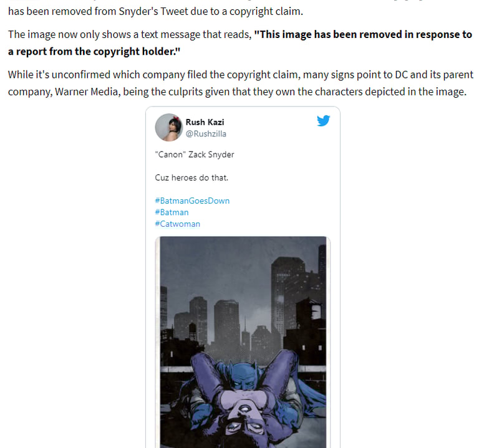
Task: Click the blue Twitter bird logo
Action: pyautogui.click(x=323, y=120)
